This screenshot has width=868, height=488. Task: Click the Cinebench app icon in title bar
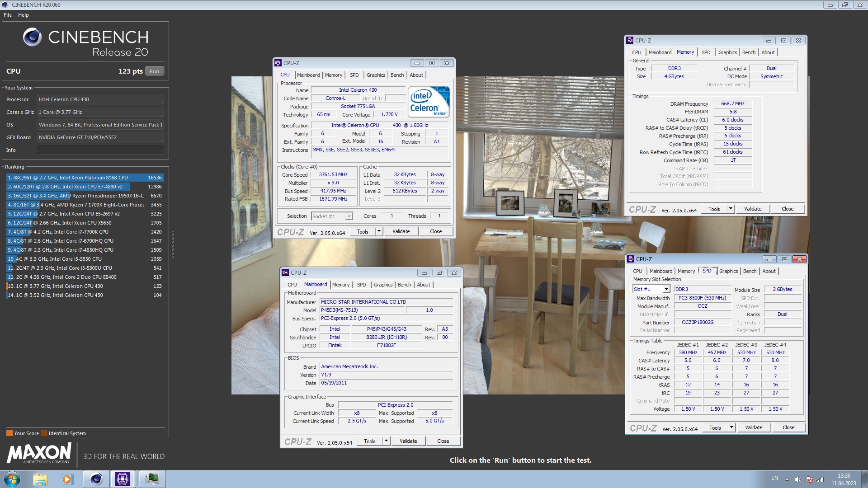(x=5, y=5)
